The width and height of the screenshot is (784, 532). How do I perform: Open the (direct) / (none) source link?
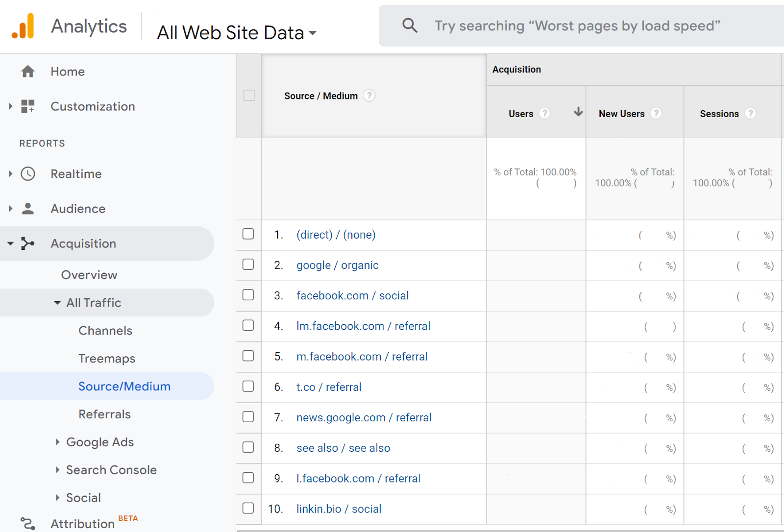tap(336, 235)
